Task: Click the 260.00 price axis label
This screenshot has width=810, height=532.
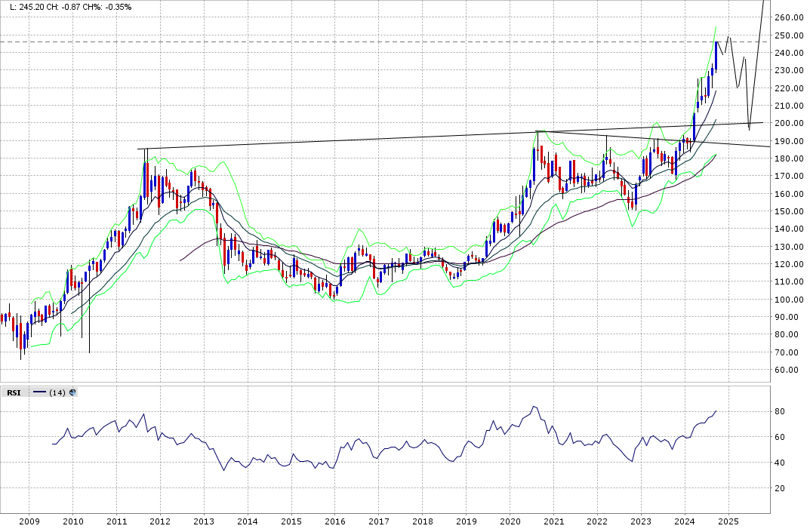Action: [787, 18]
